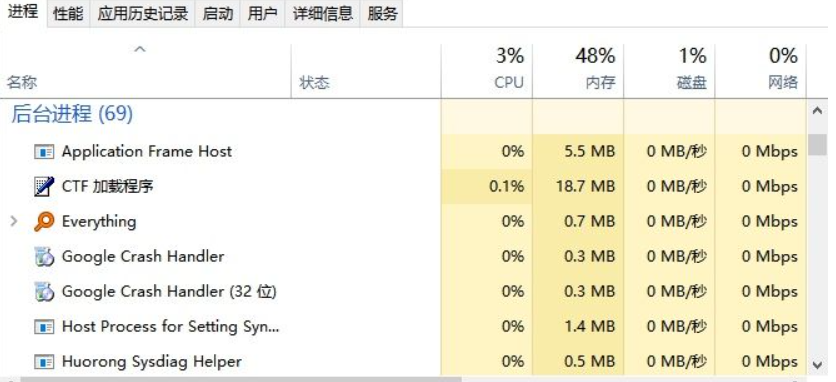Click the vertical scrollbar down arrow
This screenshot has height=382, width=836.
click(x=817, y=365)
